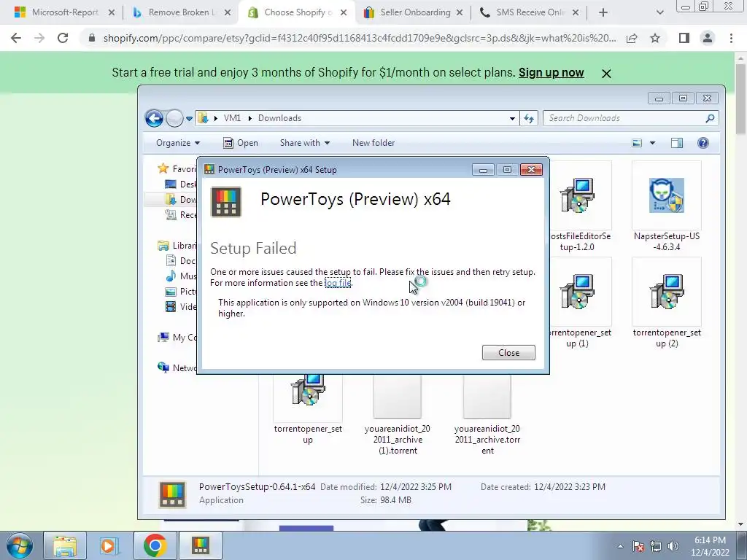
Task: Open the tab search dropdown chevron
Action: tap(659, 13)
